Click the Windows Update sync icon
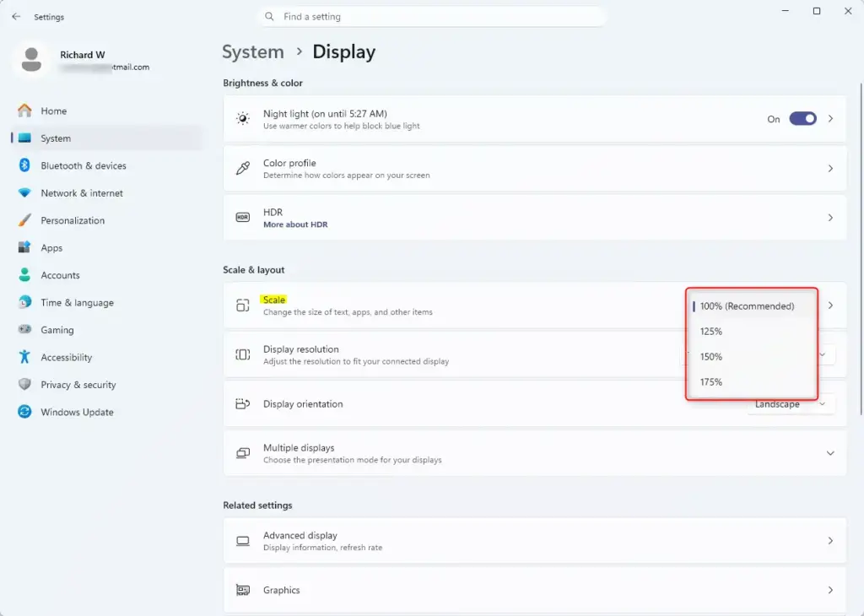Image resolution: width=864 pixels, height=616 pixels. coord(24,412)
